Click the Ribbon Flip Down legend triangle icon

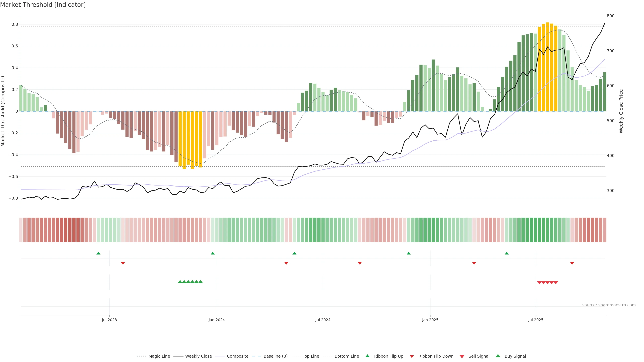tap(412, 356)
